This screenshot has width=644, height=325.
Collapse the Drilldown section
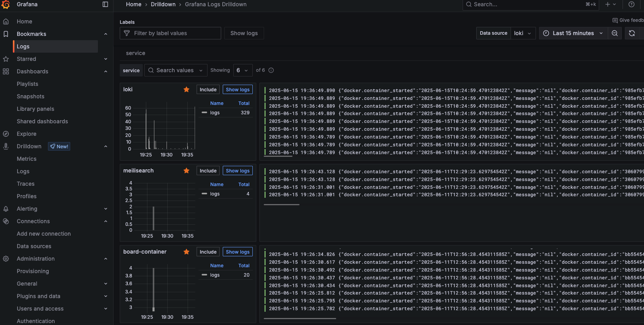(x=106, y=146)
